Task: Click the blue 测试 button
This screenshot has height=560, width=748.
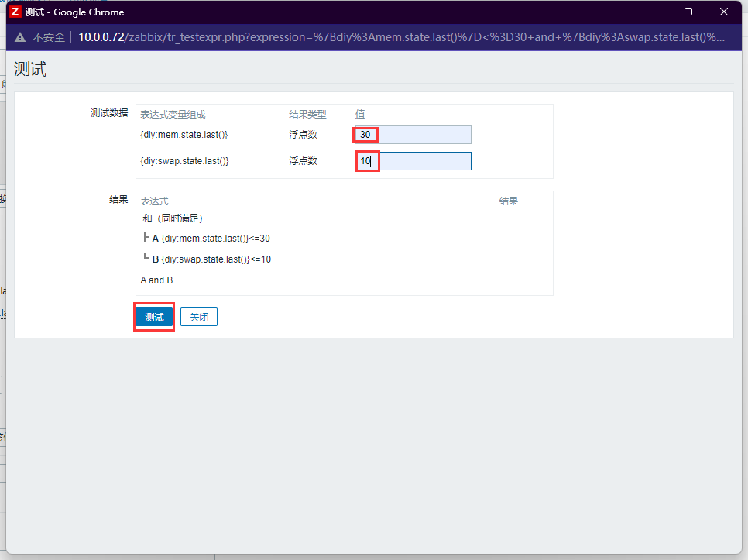Action: pos(154,318)
